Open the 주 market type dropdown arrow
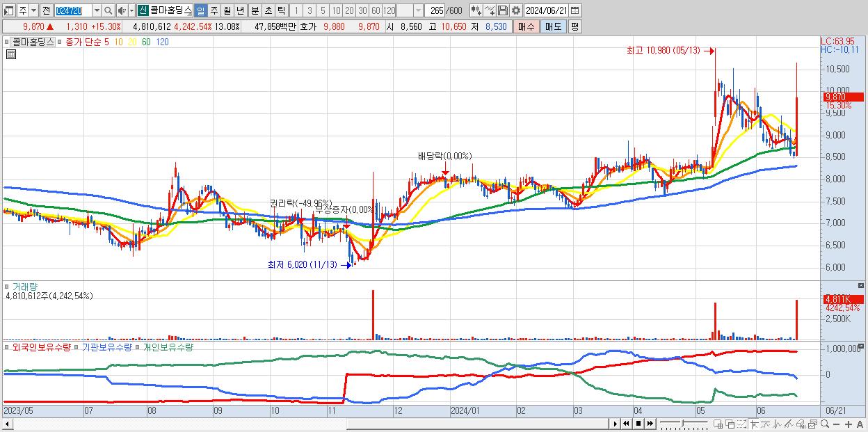The height and width of the screenshot is (432, 868). [x=33, y=10]
